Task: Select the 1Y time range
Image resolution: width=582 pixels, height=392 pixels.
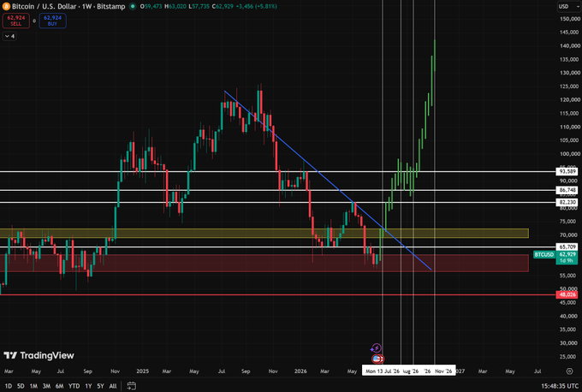Action: [88, 386]
